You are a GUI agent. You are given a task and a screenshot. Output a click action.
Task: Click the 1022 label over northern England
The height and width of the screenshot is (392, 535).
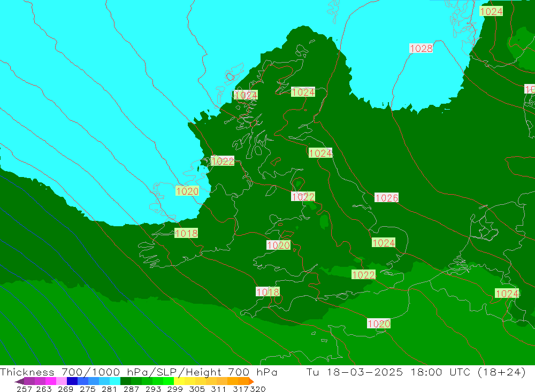coord(303,196)
